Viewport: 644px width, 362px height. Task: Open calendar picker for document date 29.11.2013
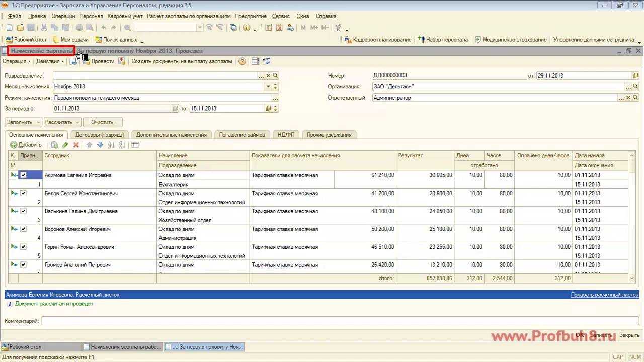point(635,76)
